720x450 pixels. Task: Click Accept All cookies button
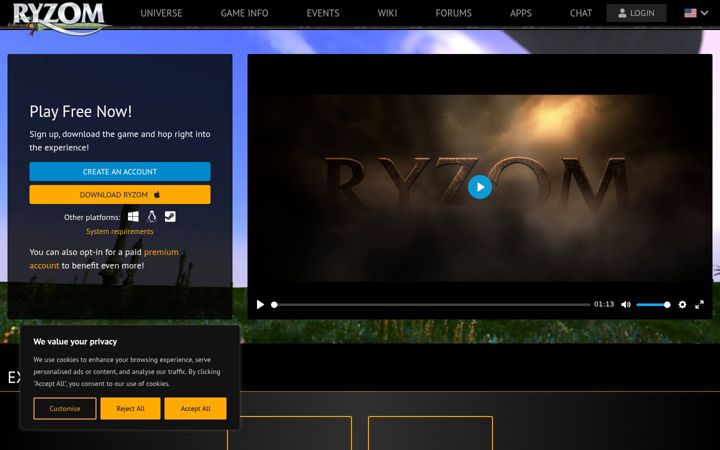coord(196,408)
